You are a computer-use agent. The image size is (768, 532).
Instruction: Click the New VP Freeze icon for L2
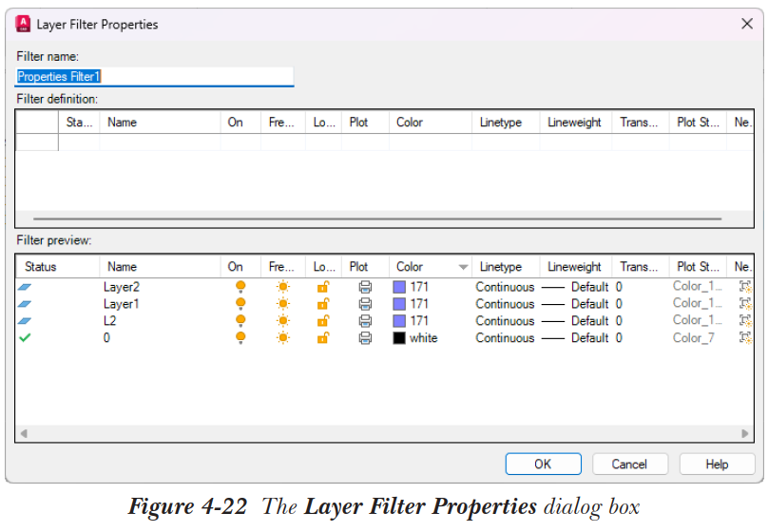[x=745, y=321]
